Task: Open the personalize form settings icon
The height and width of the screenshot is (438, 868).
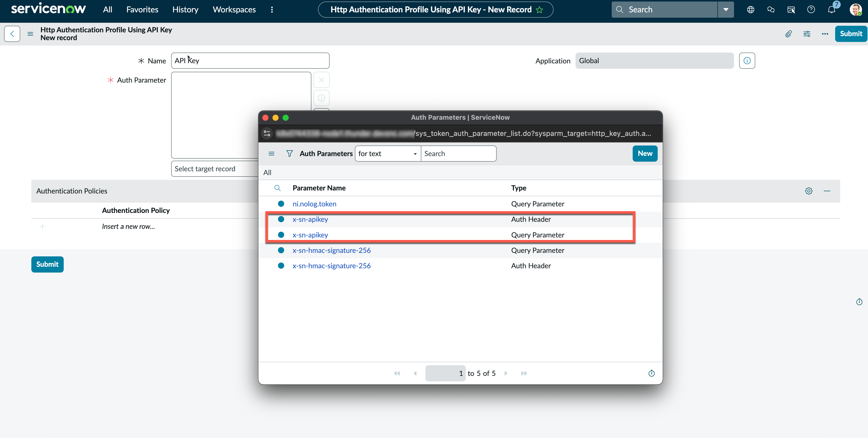Action: (807, 34)
